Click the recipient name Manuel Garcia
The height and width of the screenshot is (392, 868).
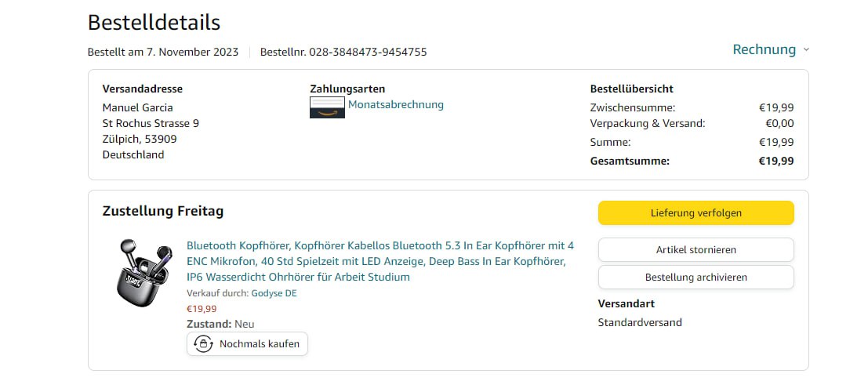[x=138, y=107]
